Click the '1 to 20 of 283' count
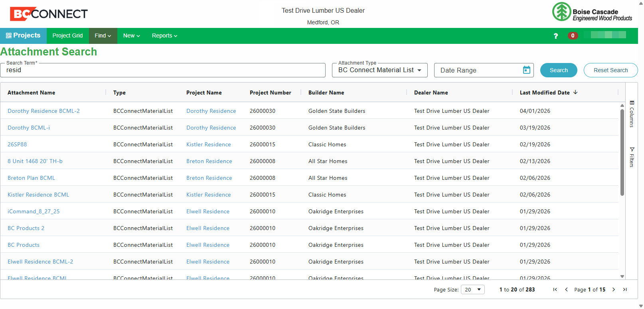 coord(517,289)
